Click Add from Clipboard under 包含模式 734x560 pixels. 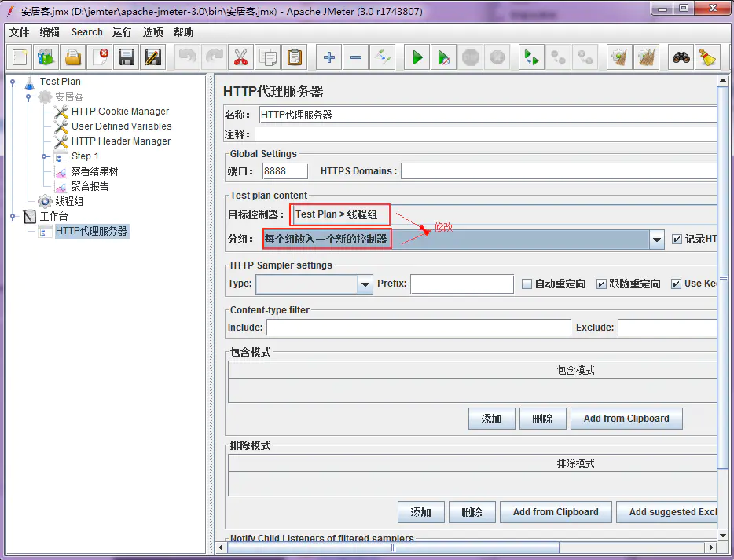[626, 419]
